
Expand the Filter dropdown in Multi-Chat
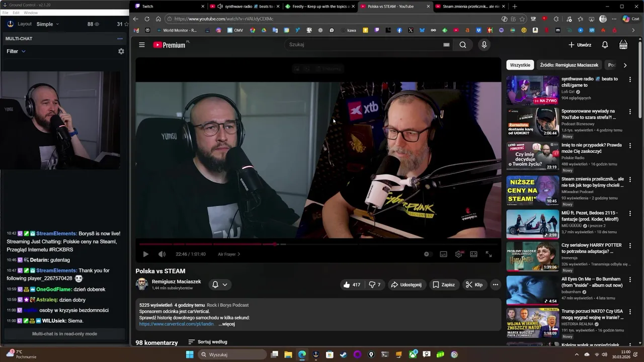(16, 51)
